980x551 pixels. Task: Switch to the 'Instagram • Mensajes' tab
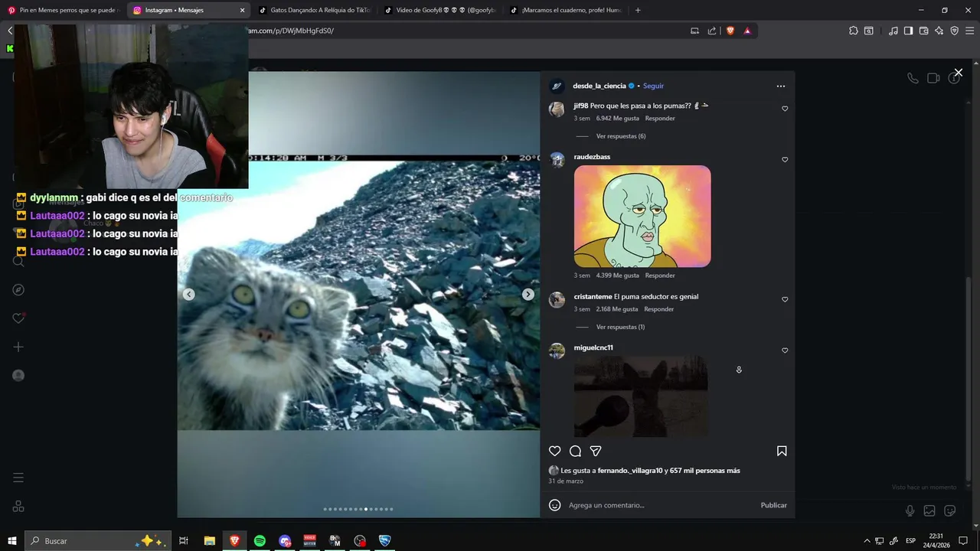click(x=188, y=10)
